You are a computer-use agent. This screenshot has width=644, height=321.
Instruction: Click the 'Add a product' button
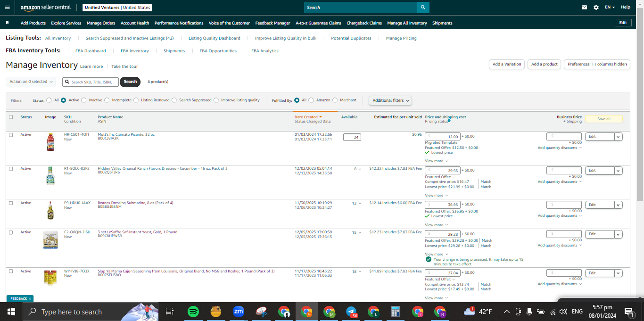point(545,64)
